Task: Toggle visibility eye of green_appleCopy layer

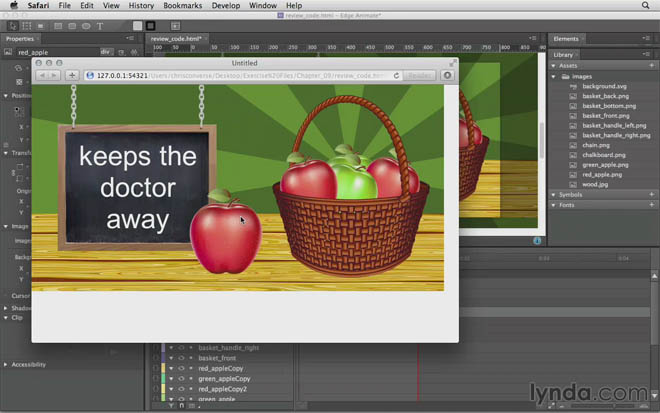Action: pyautogui.click(x=181, y=378)
